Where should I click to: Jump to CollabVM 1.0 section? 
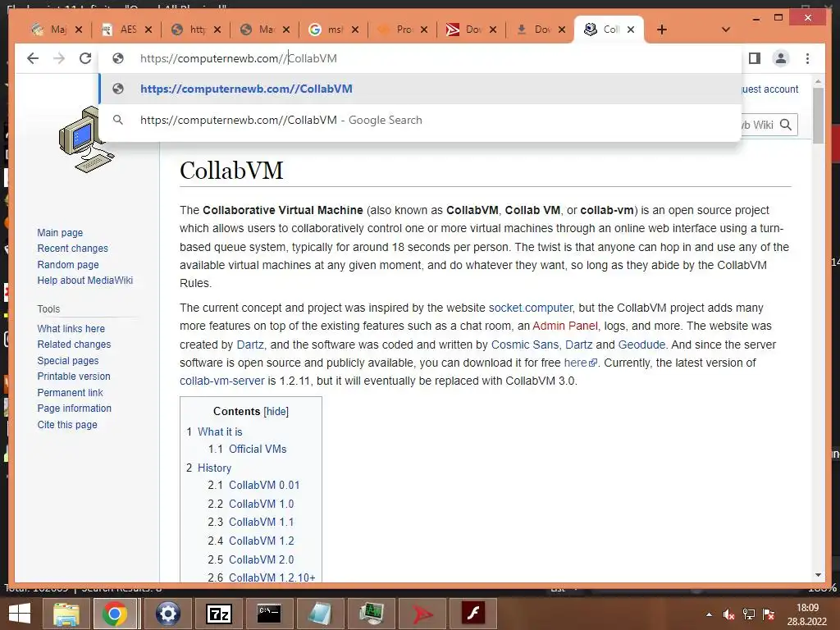click(261, 504)
